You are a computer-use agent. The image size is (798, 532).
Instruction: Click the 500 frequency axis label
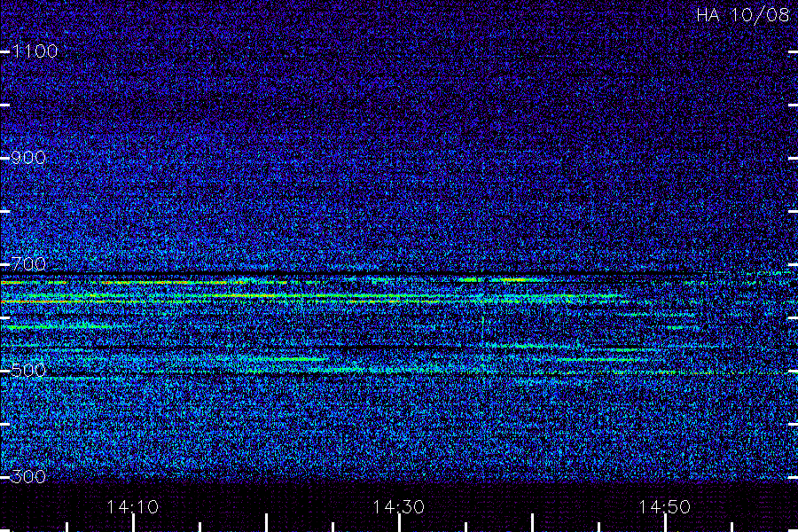pos(28,370)
